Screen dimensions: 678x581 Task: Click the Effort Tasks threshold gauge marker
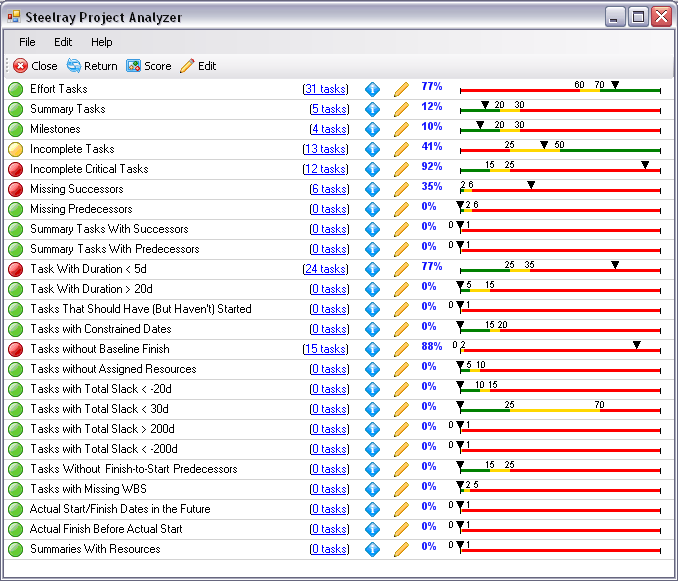(615, 85)
